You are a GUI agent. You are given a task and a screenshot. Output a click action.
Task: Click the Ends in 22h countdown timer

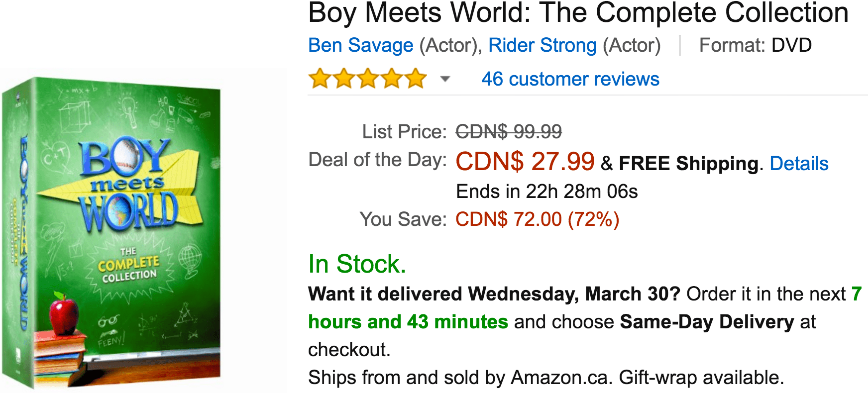[548, 191]
